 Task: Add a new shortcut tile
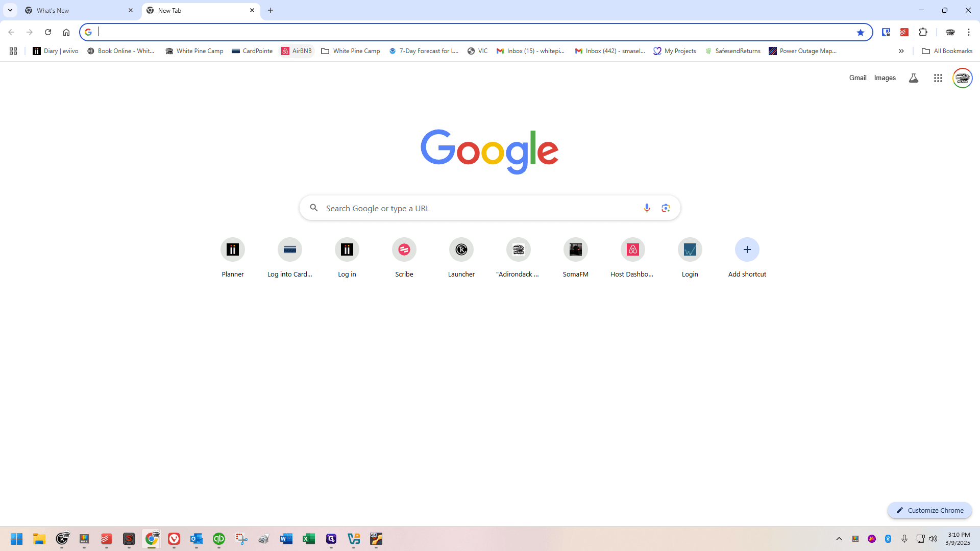coord(747,258)
